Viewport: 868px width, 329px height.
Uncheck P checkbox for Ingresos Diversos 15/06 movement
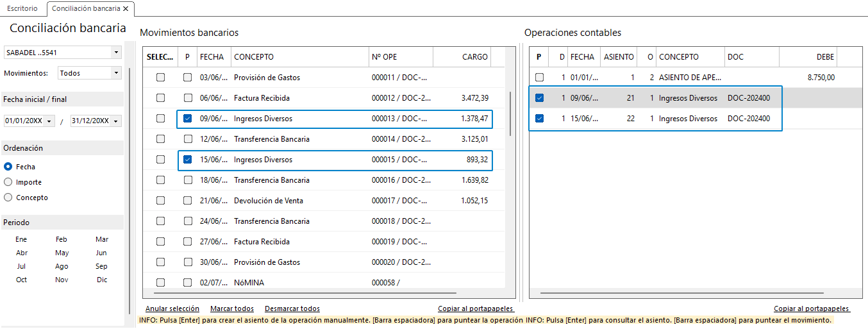188,160
